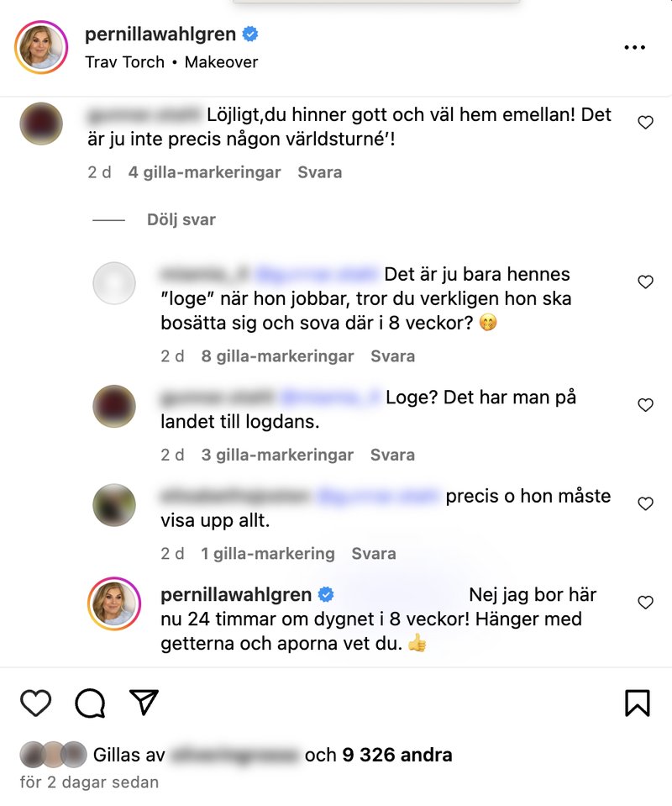This screenshot has height=806, width=672.
Task: Collapse replies with 'Dölj svar'
Action: tap(181, 219)
